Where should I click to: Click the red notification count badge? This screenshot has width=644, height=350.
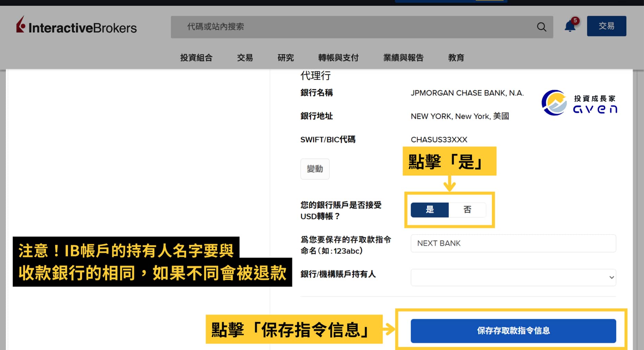click(575, 21)
